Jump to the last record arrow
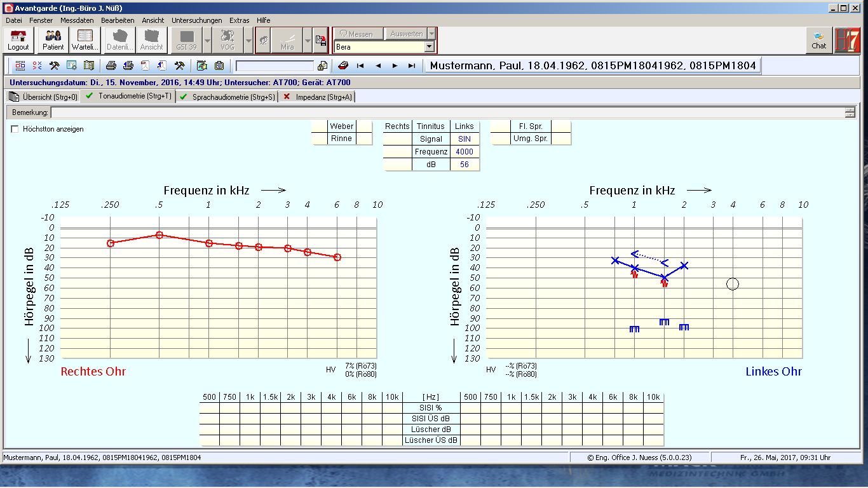Image resolution: width=868 pixels, height=488 pixels. click(412, 65)
